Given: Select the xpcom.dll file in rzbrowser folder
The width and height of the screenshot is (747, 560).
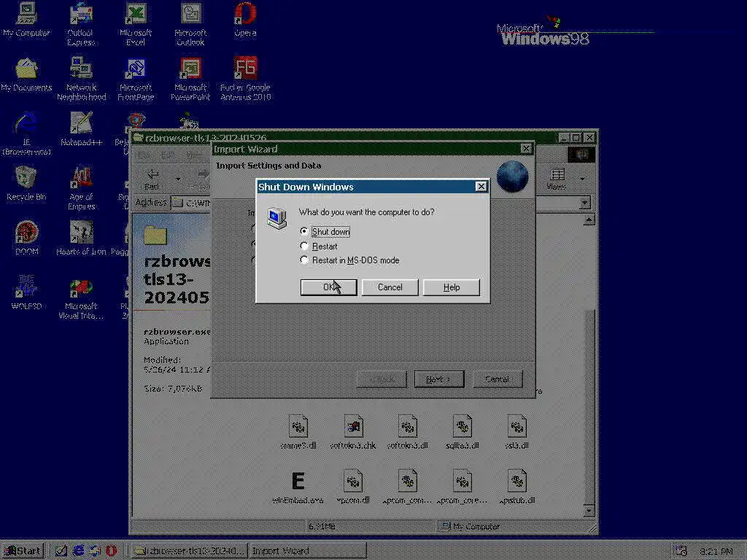Looking at the screenshot, I should (353, 487).
